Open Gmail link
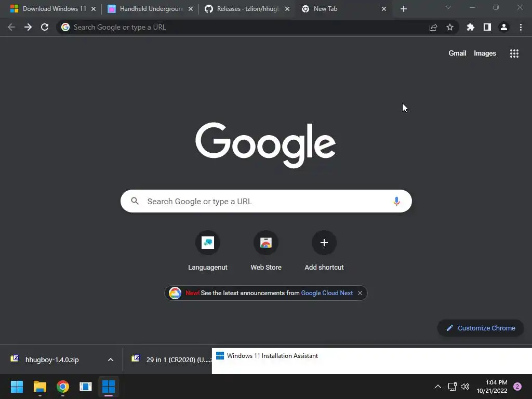Viewport: 532px width, 399px height. [x=457, y=54]
